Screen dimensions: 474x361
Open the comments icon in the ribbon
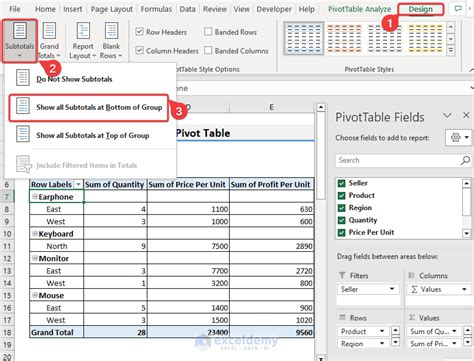click(458, 9)
